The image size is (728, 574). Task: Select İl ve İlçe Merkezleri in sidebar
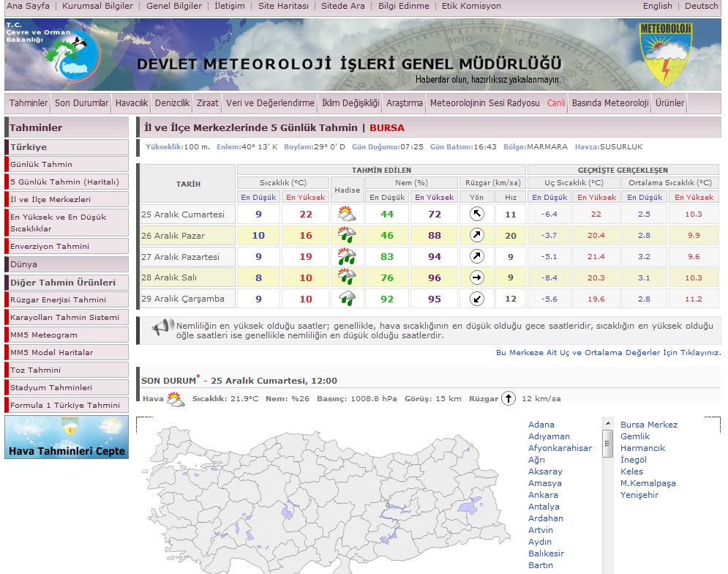click(67, 199)
